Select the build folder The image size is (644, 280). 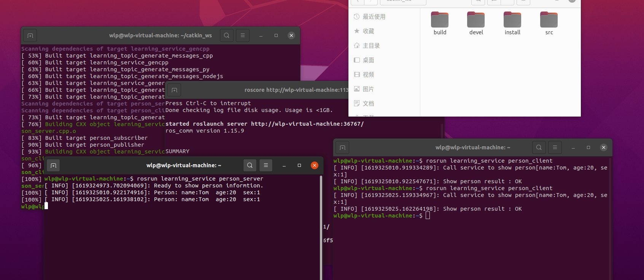click(x=440, y=23)
